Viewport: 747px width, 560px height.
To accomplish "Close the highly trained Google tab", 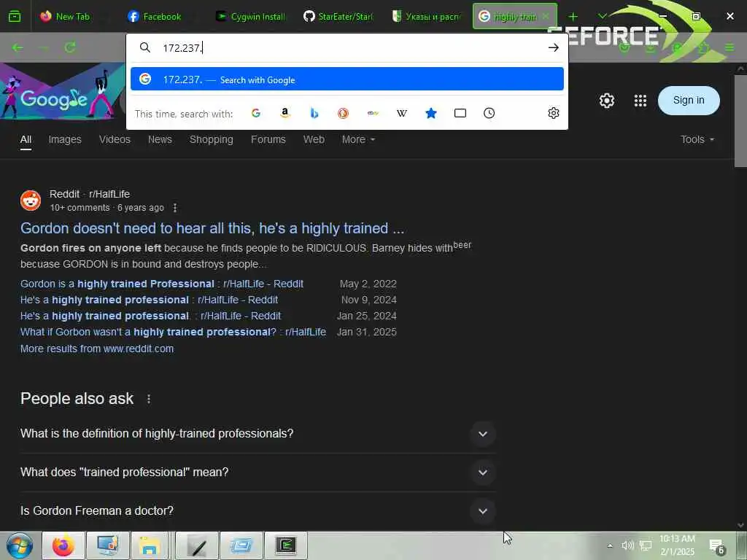I will [546, 17].
